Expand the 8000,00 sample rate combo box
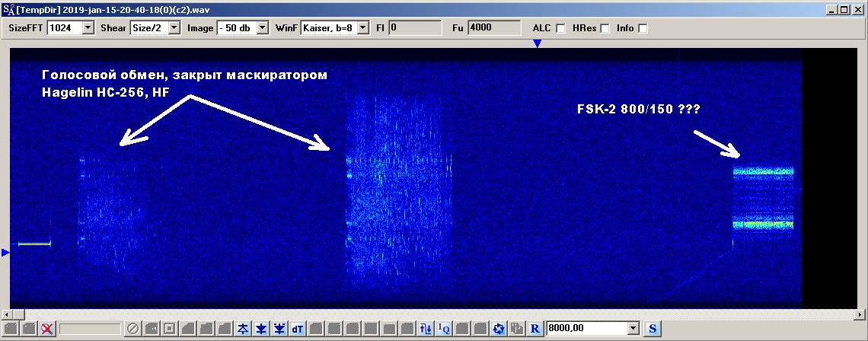Screen dimensions: 868x341 click(633, 329)
